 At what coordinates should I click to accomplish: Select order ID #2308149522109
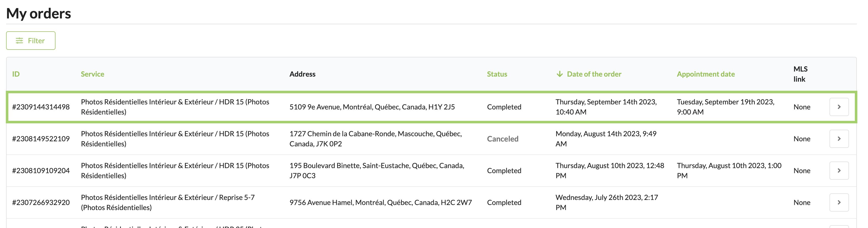pos(41,139)
